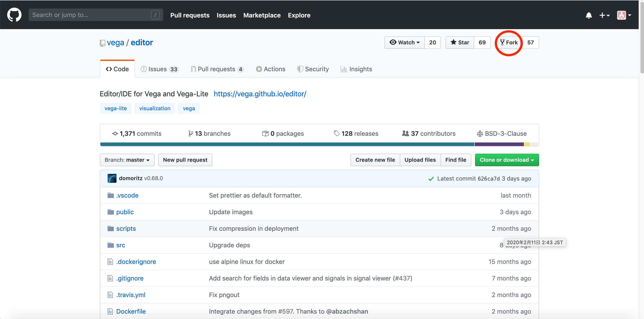Open the vega.github.io/editor link
The image size is (644, 319).
[x=260, y=94]
